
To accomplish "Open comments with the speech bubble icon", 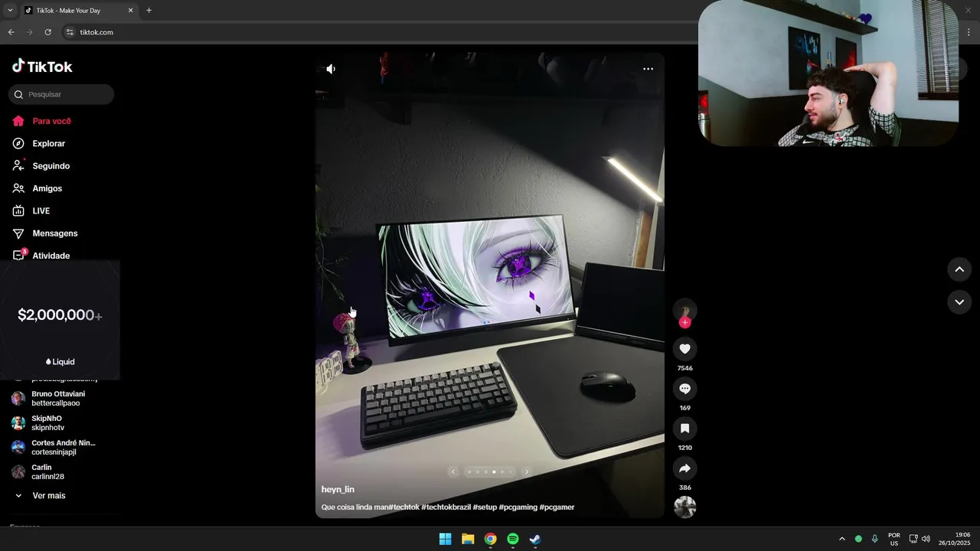I will click(684, 389).
